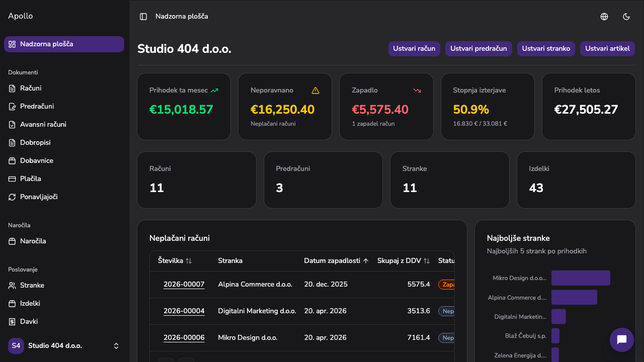Image resolution: width=644 pixels, height=362 pixels.
Task: Sort by Datum zapadlosti column
Action: tap(337, 261)
